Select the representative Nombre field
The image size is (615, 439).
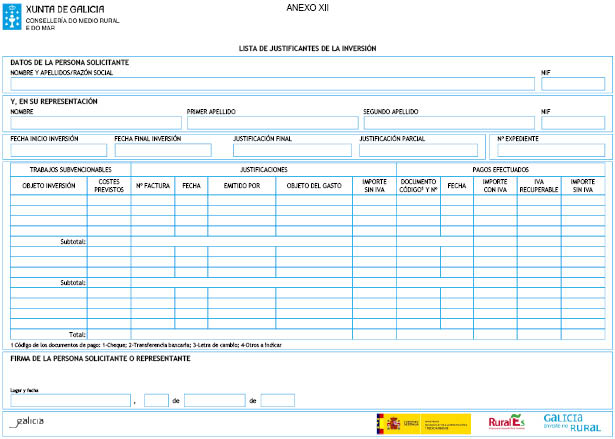click(x=96, y=123)
